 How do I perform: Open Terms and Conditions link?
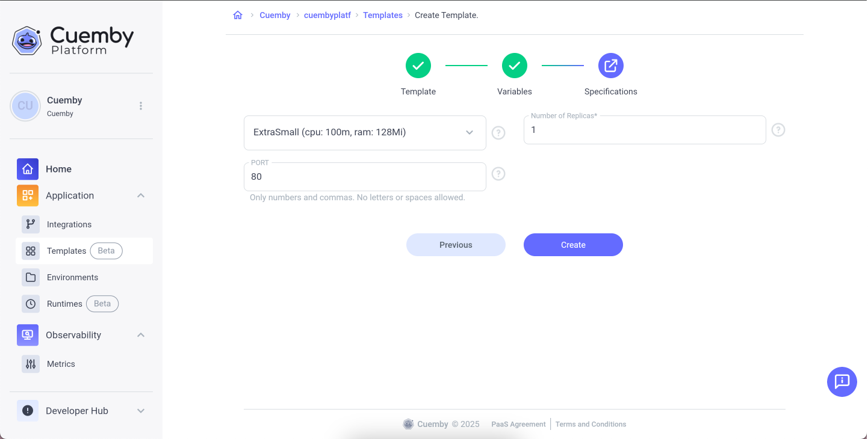pos(591,424)
